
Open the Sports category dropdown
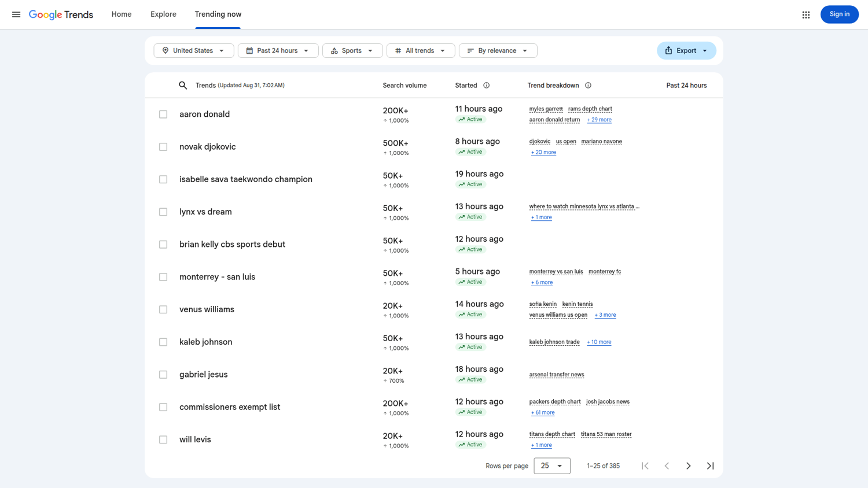(352, 51)
